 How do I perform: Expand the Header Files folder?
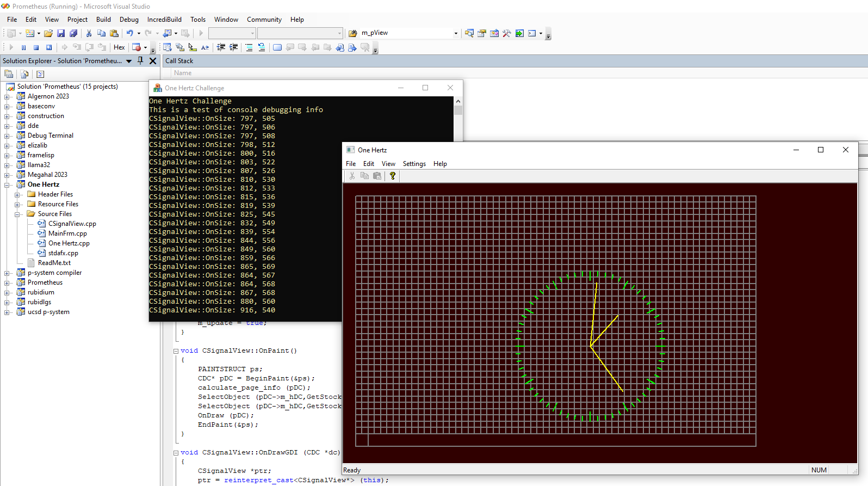(17, 194)
